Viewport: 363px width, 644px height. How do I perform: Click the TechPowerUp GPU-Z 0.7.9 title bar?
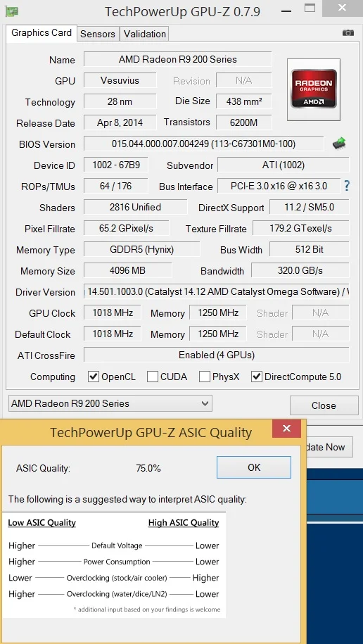[182, 11]
